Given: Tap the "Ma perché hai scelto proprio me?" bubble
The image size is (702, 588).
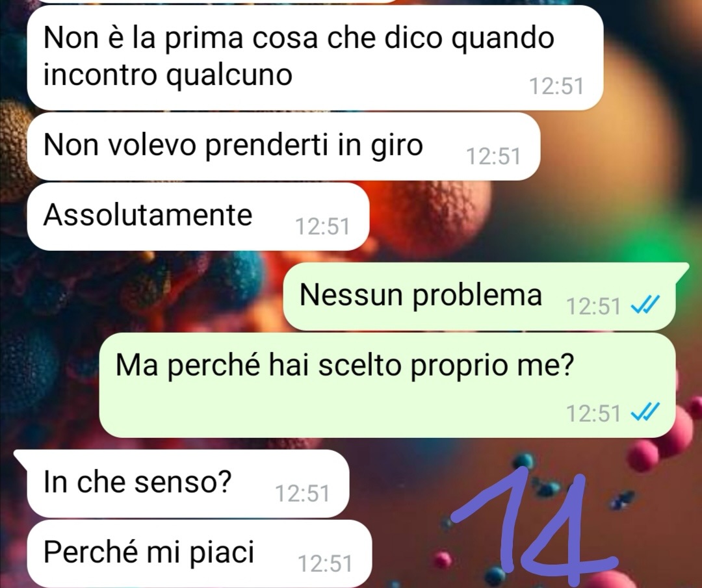Looking at the screenshot, I should pyautogui.click(x=387, y=385).
